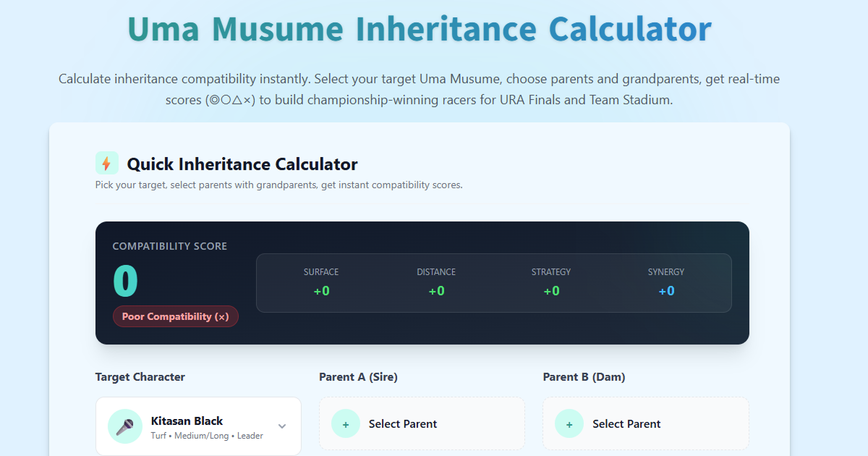Open the Kitasan Black character selector
Screen dimensions: 868x456
tap(198, 426)
